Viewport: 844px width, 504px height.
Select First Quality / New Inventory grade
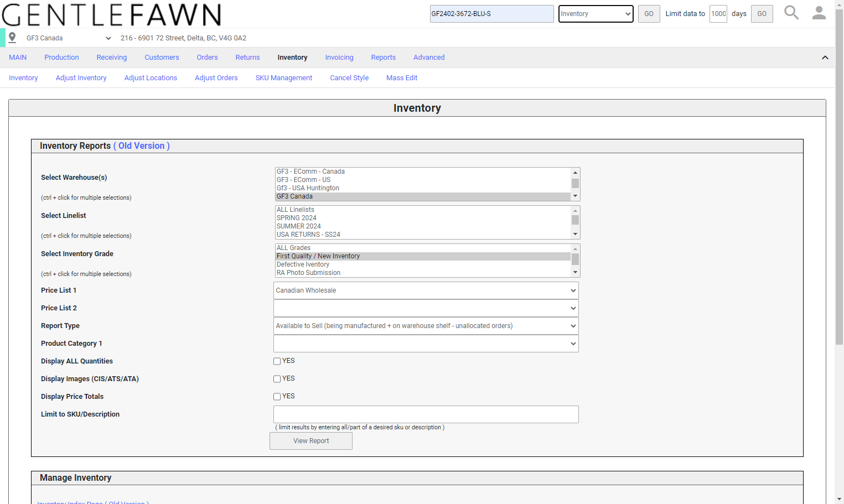coord(423,256)
